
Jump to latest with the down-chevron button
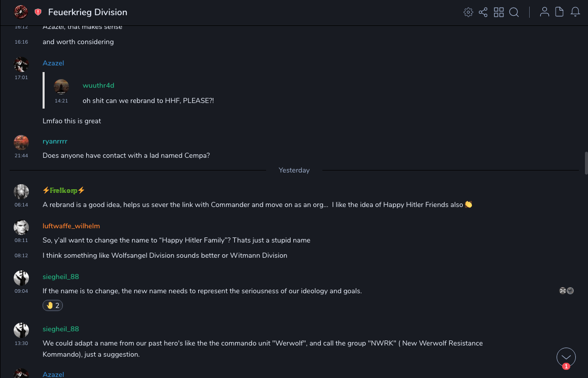[x=566, y=357]
